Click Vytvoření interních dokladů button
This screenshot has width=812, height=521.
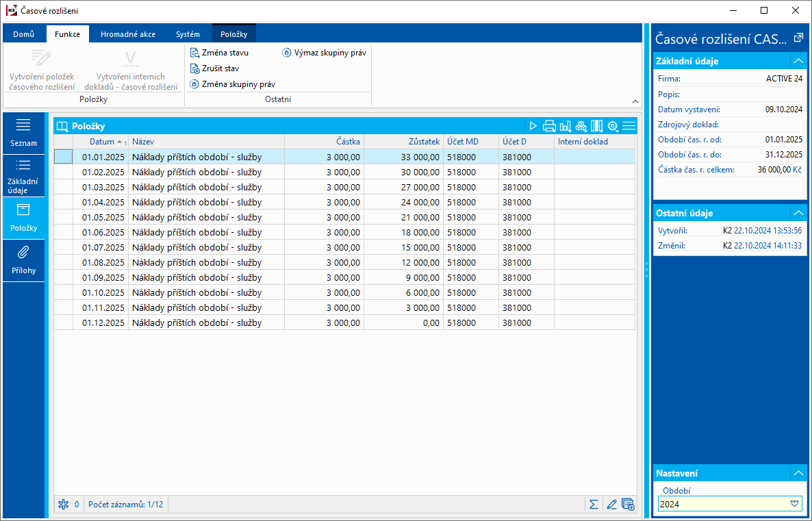131,70
